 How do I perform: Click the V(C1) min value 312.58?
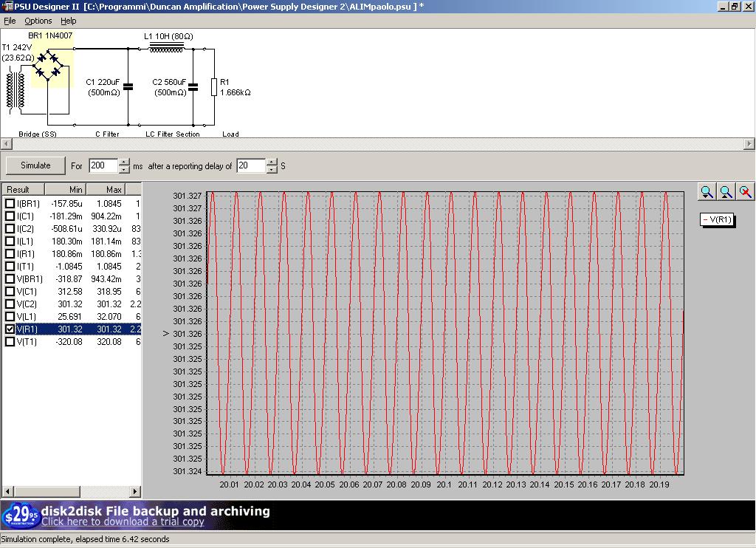[x=70, y=292]
